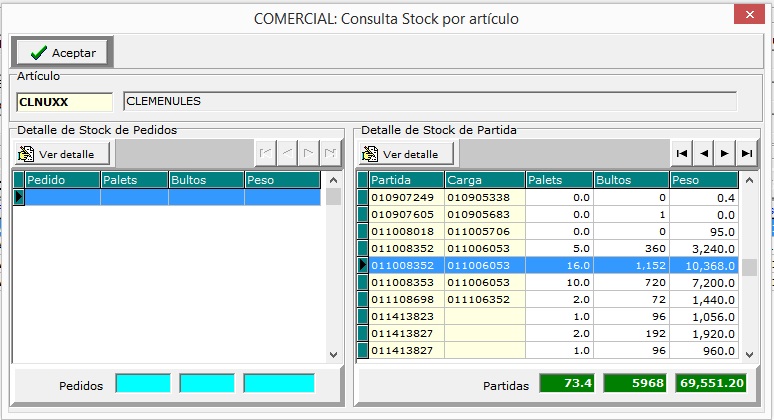Sort by the Partida column header

click(x=406, y=180)
